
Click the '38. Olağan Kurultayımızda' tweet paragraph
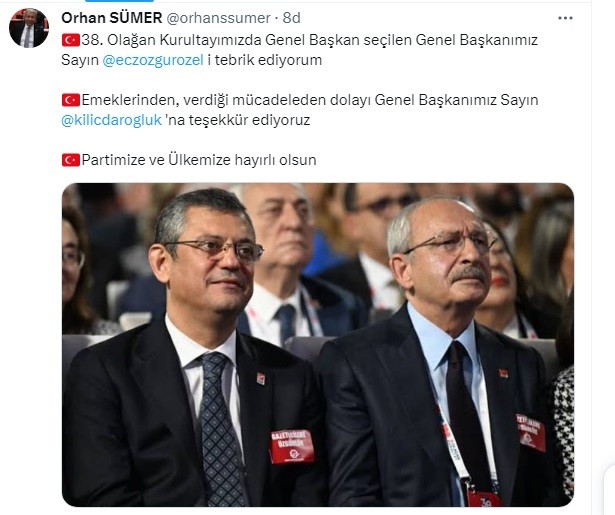coord(299,50)
